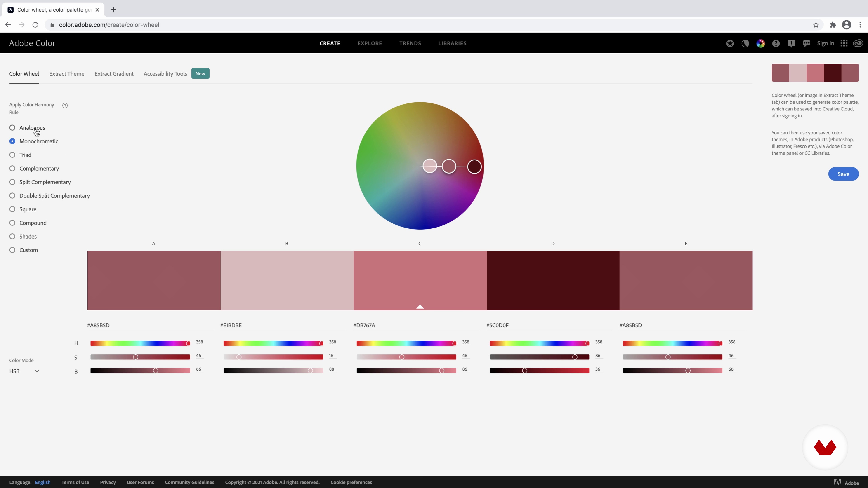Click the browser forward arrow

[21, 25]
